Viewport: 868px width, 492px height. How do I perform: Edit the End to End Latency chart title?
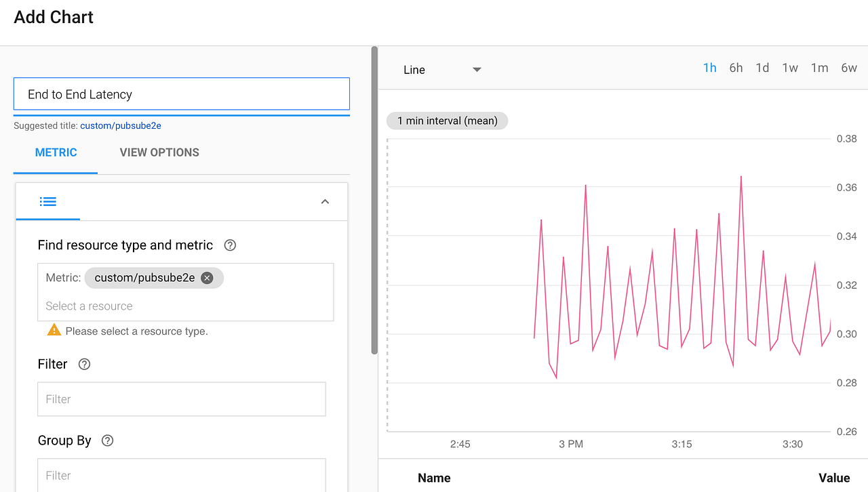coord(181,94)
